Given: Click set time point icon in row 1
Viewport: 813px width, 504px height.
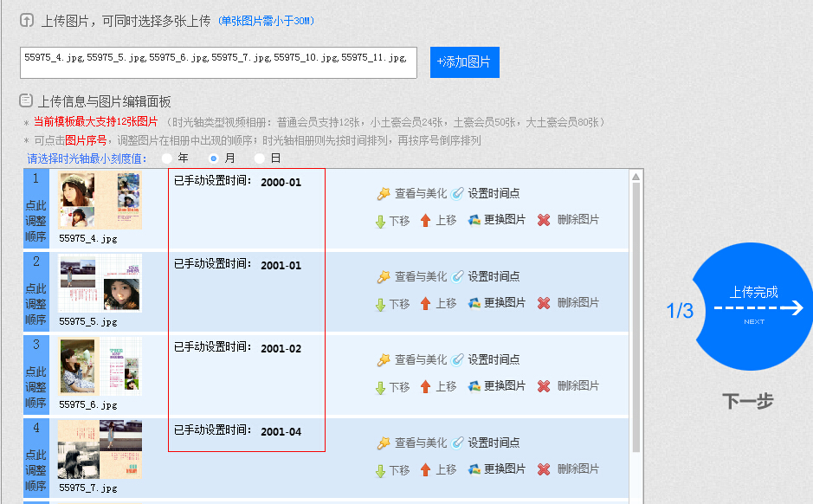Looking at the screenshot, I should coord(457,194).
